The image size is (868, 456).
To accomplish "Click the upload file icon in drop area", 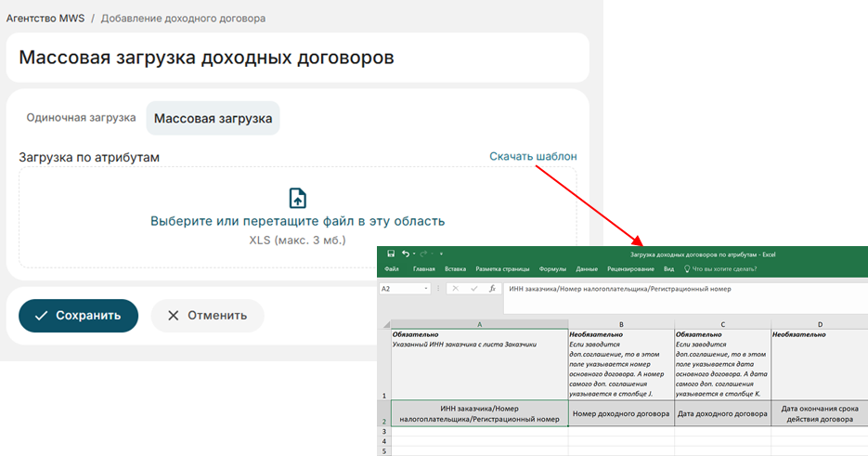I will pos(297,198).
